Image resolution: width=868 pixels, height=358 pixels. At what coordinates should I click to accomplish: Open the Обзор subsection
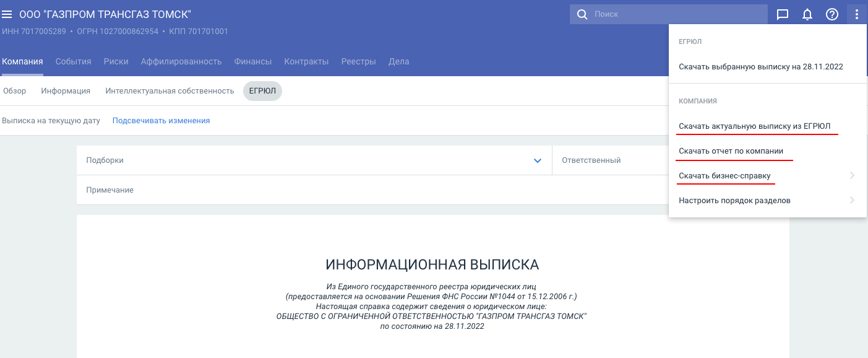(15, 91)
